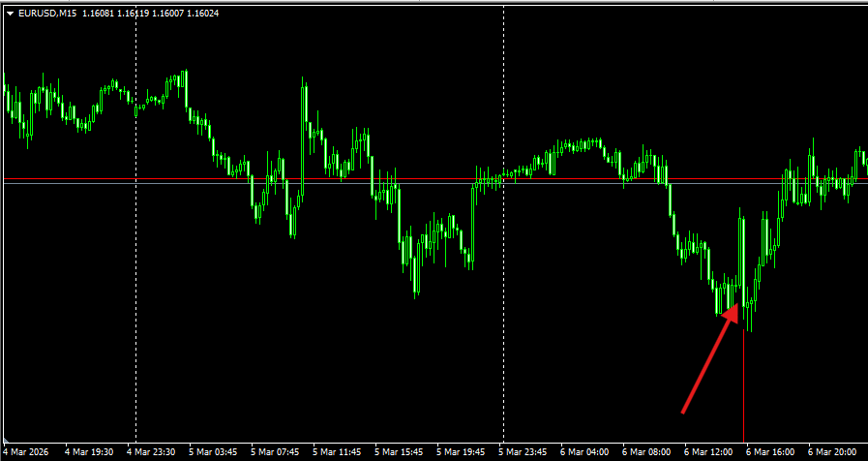Click the 6 Mar 08:00 time label
The width and height of the screenshot is (868, 461).
[646, 452]
